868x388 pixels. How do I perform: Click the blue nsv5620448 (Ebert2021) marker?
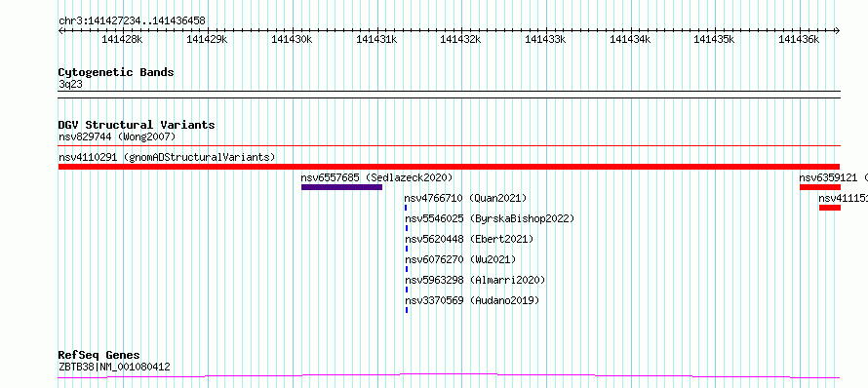pos(407,249)
